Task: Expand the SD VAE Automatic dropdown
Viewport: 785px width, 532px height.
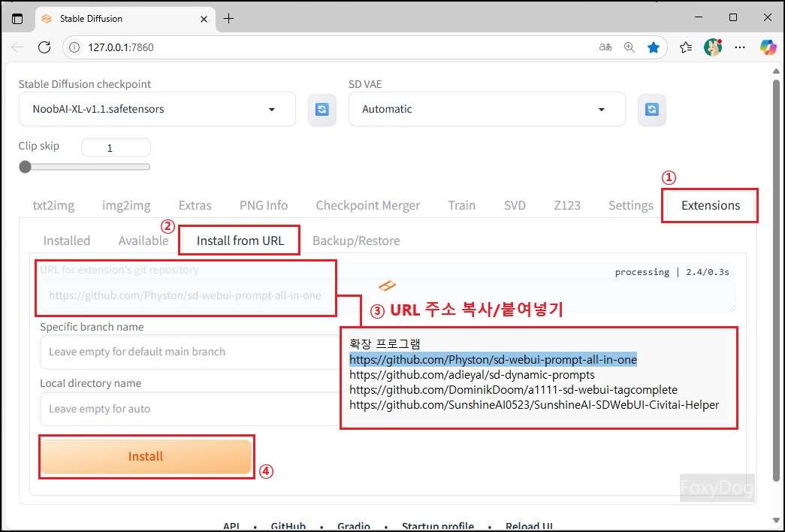Action: click(487, 109)
